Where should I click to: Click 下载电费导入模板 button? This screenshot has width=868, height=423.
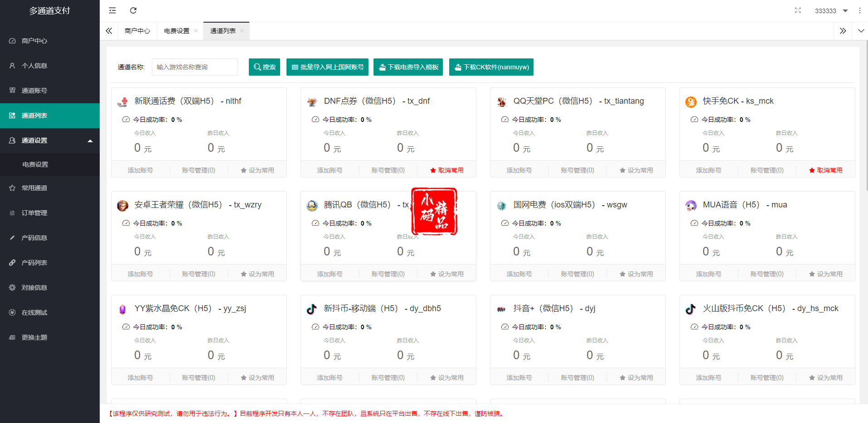(x=408, y=67)
